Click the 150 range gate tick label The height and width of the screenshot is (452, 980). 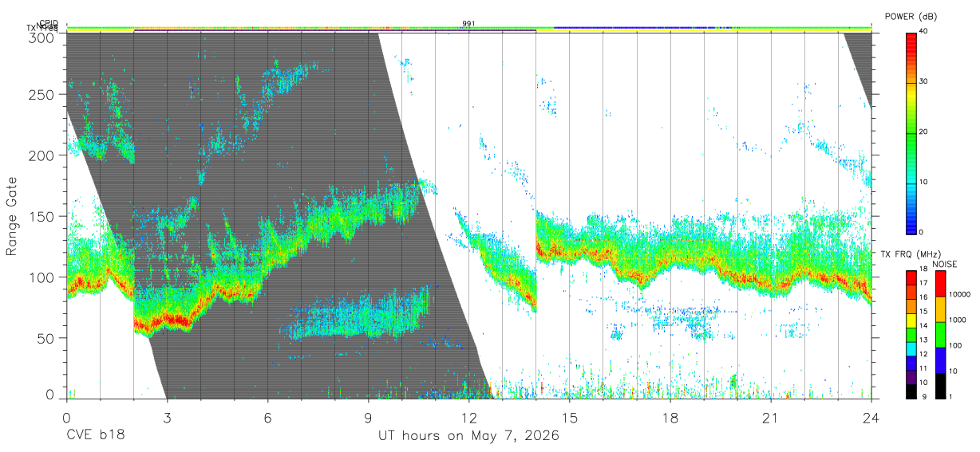click(x=42, y=216)
